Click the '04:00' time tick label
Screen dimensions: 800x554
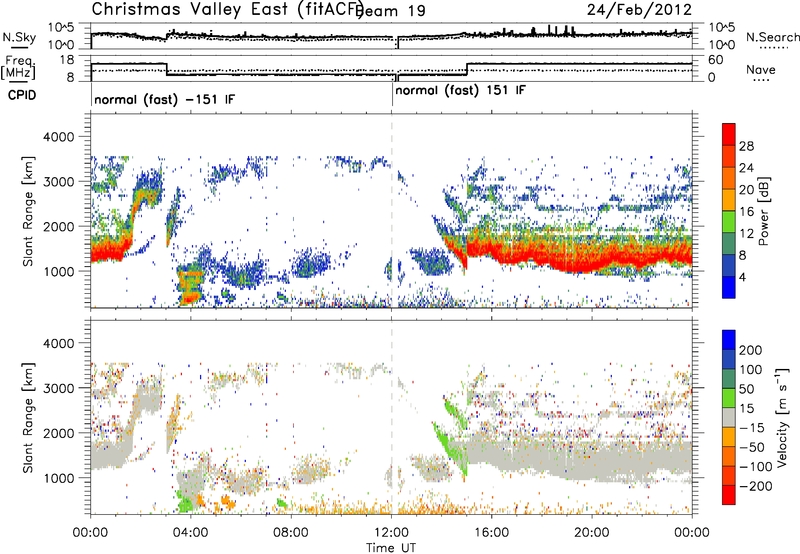coord(191,533)
